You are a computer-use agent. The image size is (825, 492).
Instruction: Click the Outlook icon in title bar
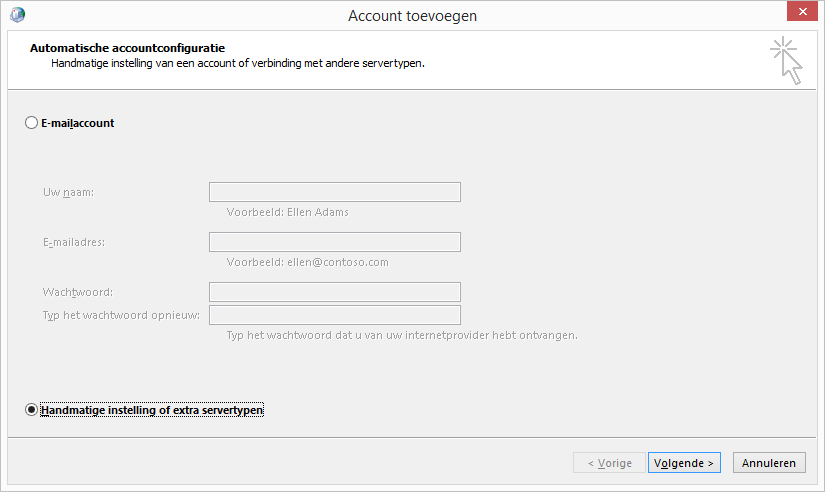coord(17,14)
